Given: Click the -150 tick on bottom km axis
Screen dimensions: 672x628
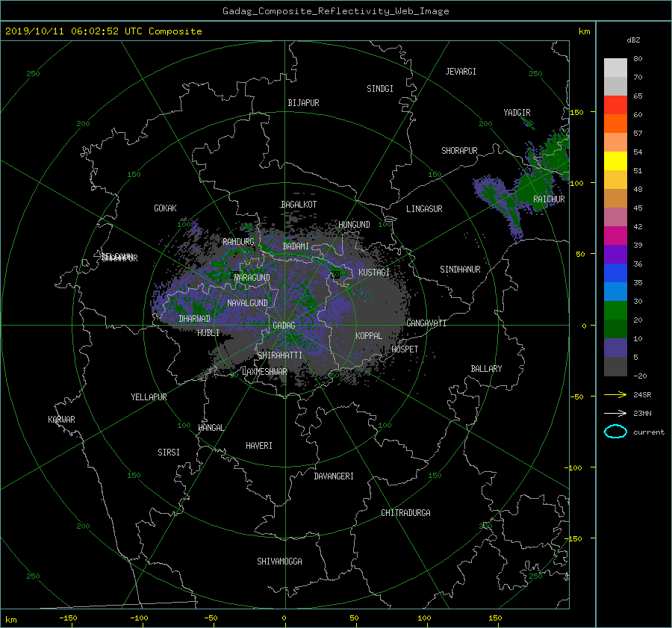Looking at the screenshot, I should click(x=68, y=618).
